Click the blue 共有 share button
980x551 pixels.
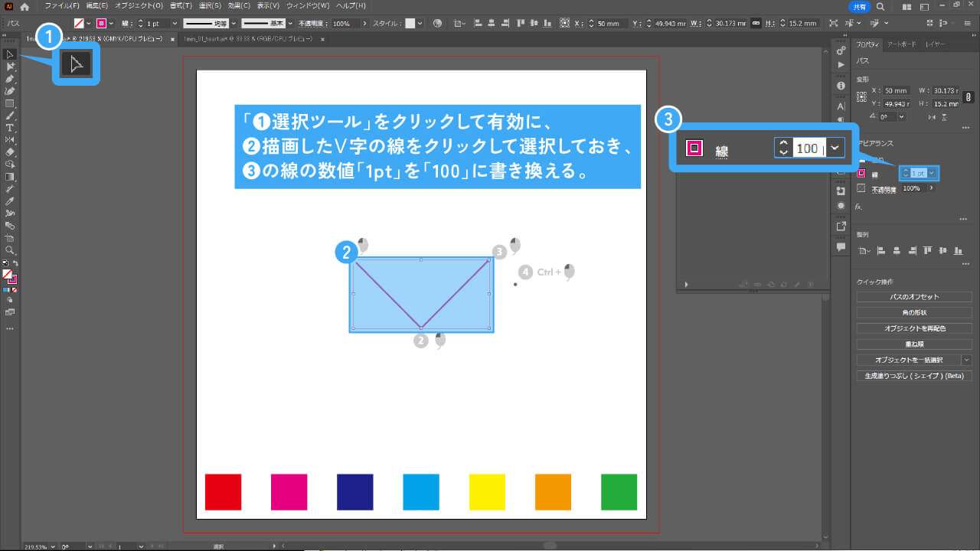tap(859, 6)
